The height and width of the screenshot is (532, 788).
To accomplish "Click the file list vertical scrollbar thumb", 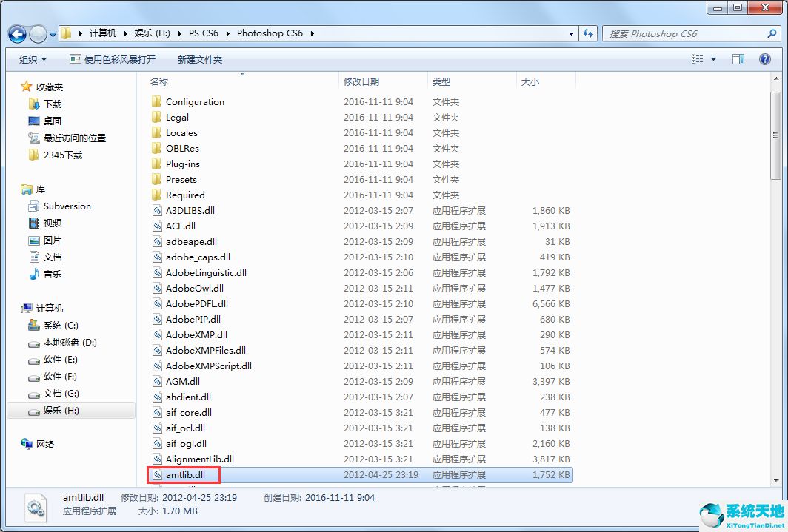I will point(775,135).
